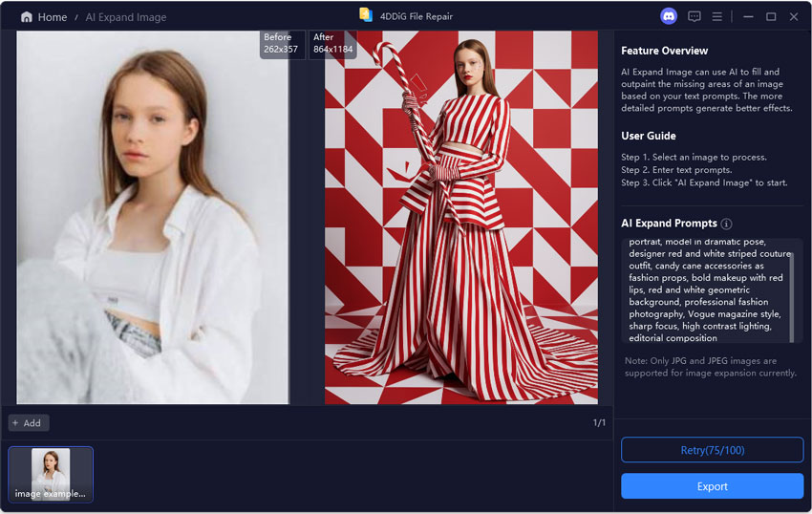This screenshot has height=514, width=812.
Task: Select the AI Expand Image breadcrumb
Action: (126, 17)
